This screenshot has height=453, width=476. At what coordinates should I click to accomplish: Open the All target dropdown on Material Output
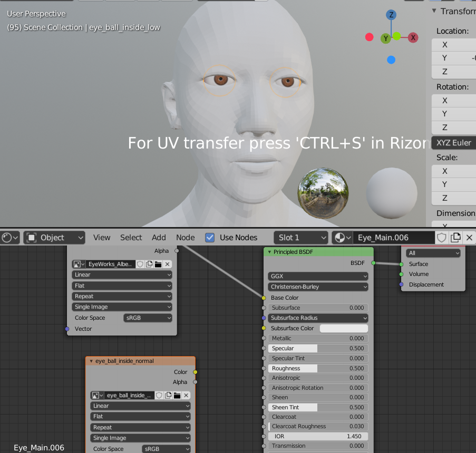(x=433, y=253)
